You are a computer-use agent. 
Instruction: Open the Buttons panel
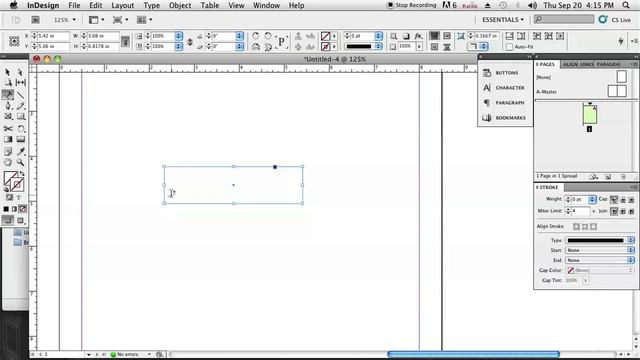point(505,73)
